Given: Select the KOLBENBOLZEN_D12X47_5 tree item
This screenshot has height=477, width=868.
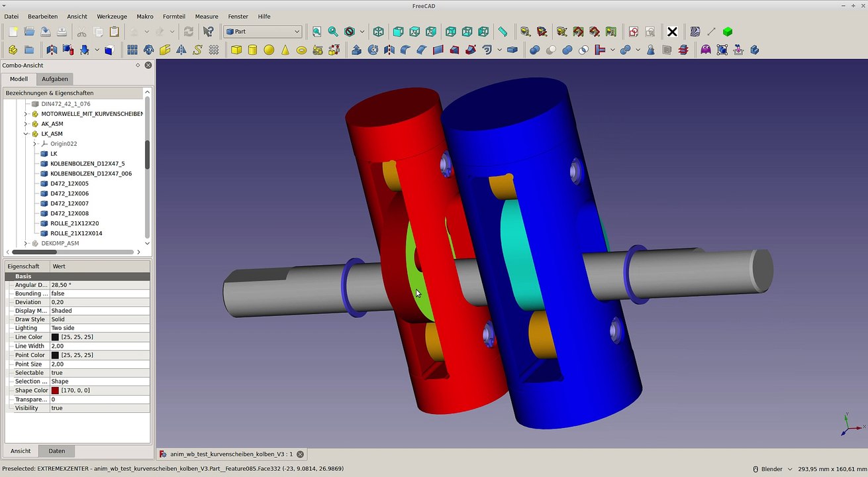Looking at the screenshot, I should 87,164.
